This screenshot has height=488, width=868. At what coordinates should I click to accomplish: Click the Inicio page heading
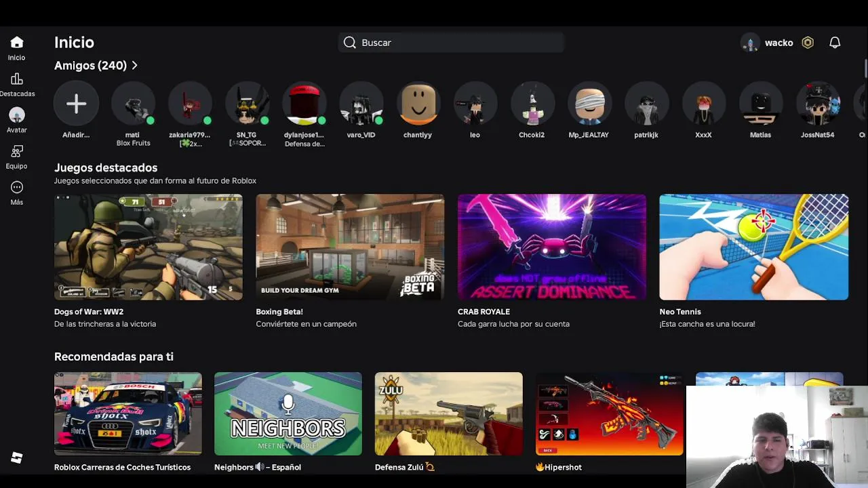click(74, 43)
